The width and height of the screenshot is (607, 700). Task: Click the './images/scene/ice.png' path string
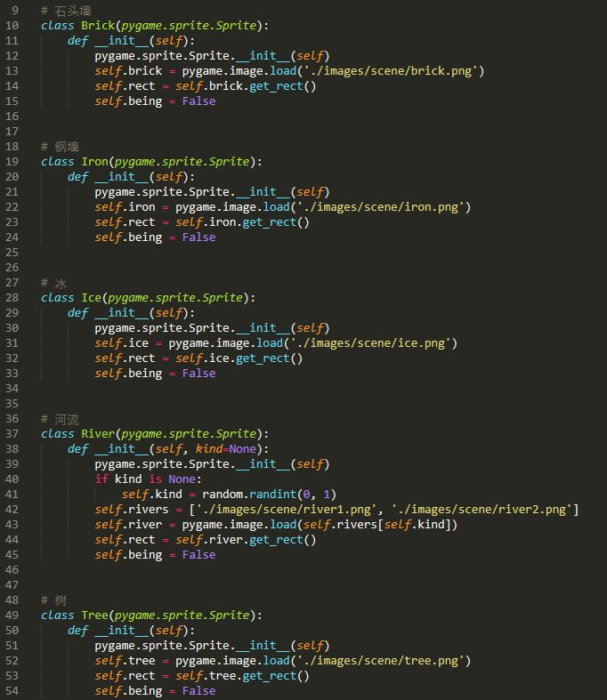[x=371, y=343]
